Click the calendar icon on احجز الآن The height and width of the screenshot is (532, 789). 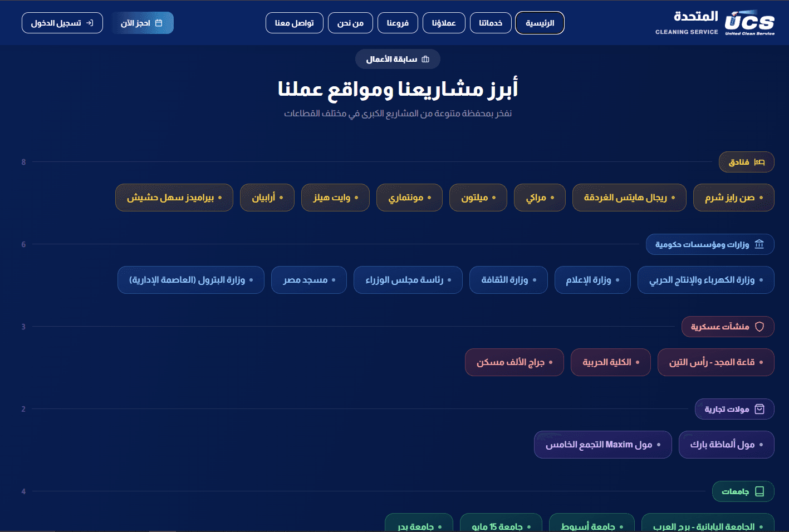coord(159,23)
